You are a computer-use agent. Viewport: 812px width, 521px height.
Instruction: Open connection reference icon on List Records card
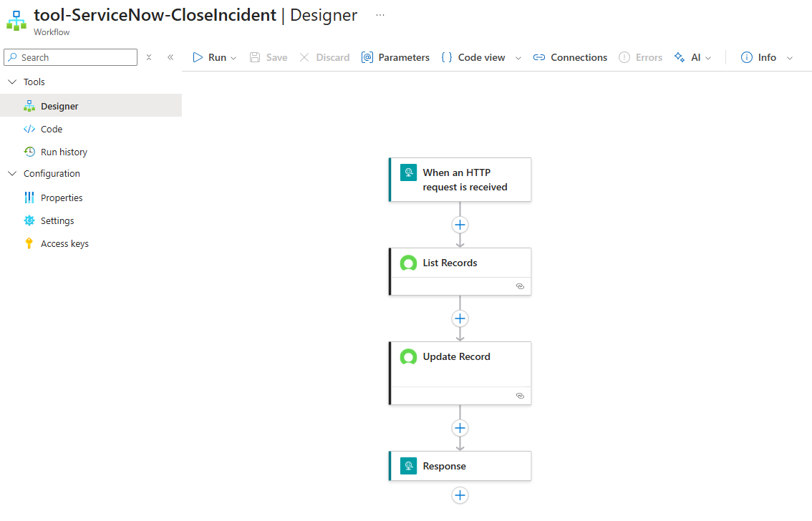tap(520, 286)
